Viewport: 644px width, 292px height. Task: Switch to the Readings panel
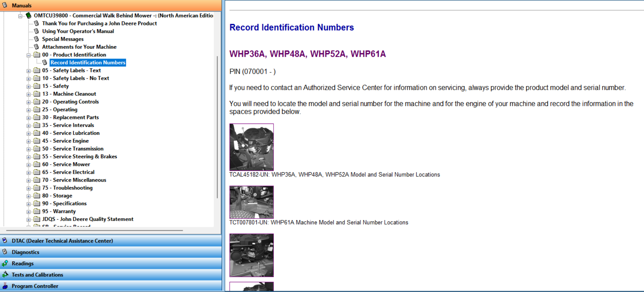tap(111, 263)
